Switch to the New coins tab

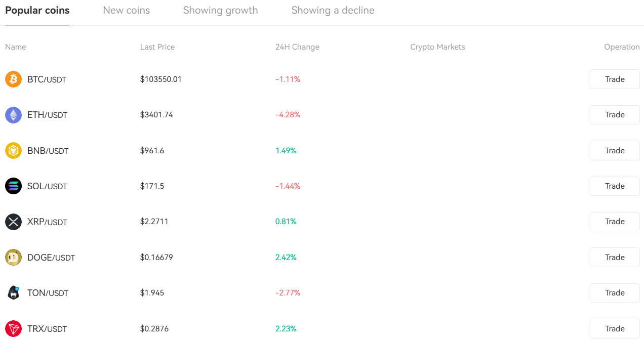[x=126, y=10]
